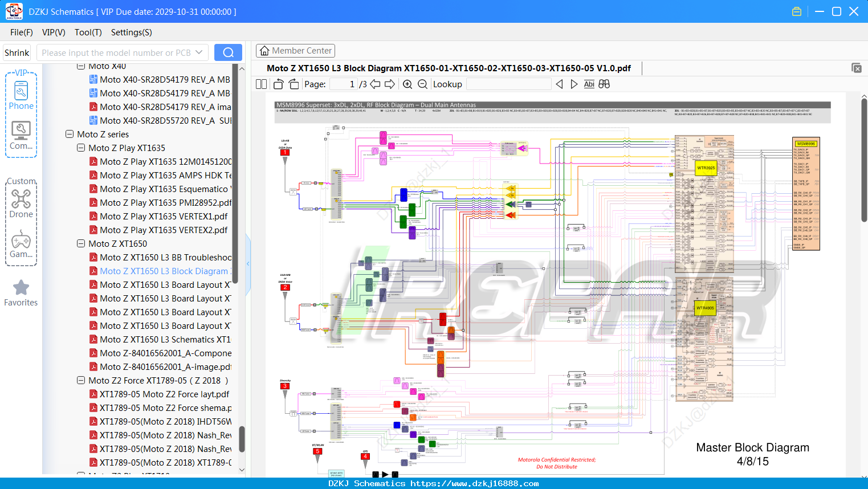Open the Settings(S) menu

pos(132,32)
